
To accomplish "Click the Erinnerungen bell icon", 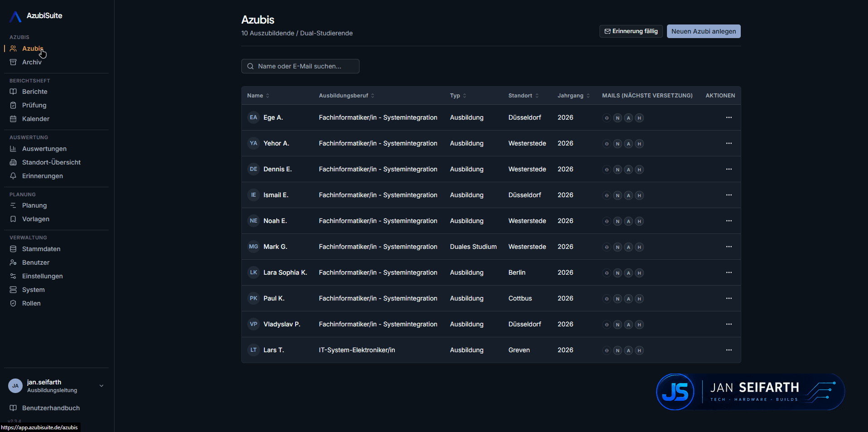I will 13,176.
